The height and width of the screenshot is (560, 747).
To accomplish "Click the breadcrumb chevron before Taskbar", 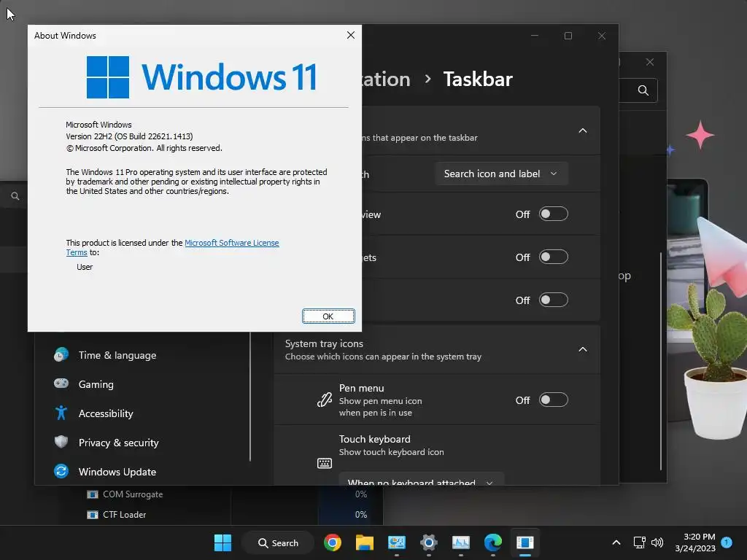I will click(x=427, y=79).
